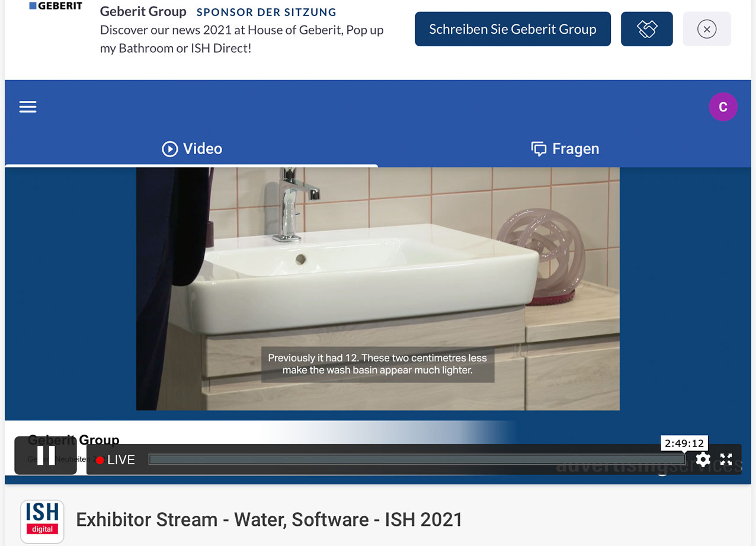
Task: Click the wash basin video frame
Action: (x=378, y=267)
